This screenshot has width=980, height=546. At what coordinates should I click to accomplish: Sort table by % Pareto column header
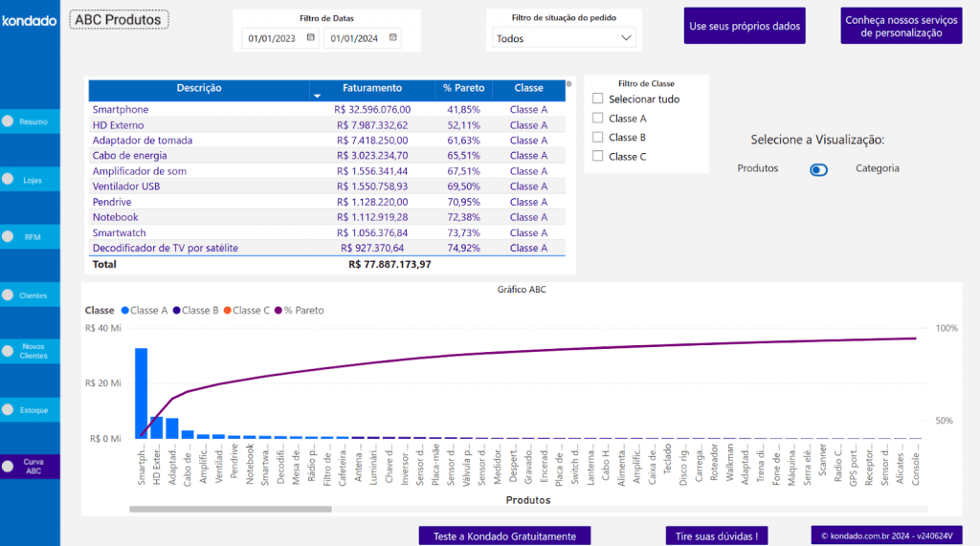click(463, 88)
